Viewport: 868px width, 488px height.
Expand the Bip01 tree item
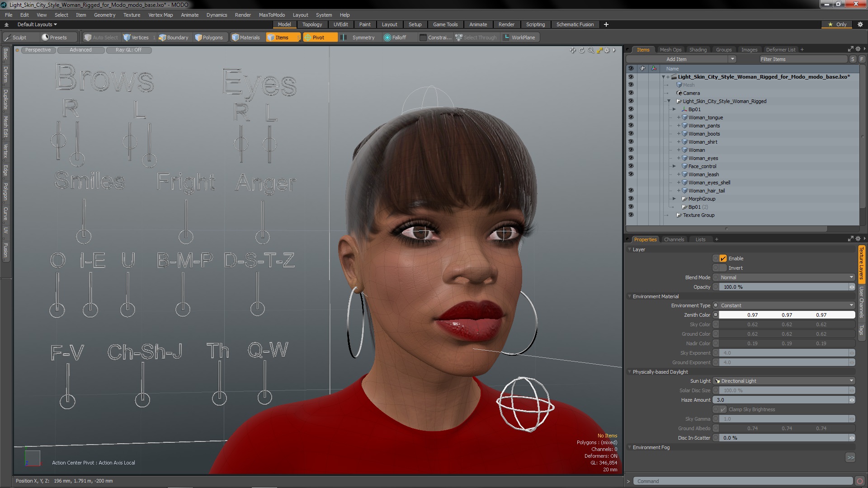(x=674, y=109)
